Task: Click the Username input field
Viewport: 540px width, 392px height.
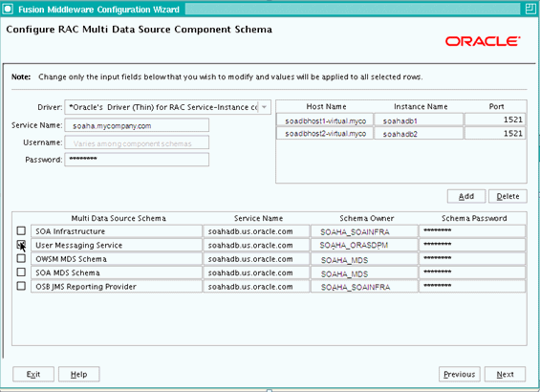Action: (137, 142)
